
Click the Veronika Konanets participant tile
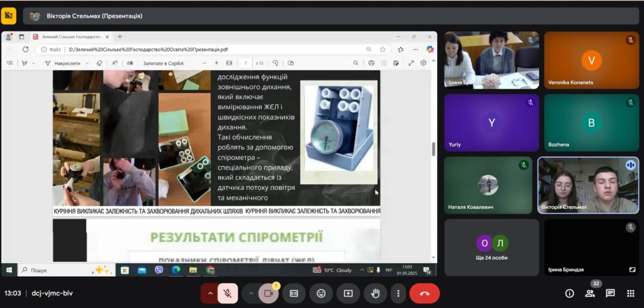point(591,60)
